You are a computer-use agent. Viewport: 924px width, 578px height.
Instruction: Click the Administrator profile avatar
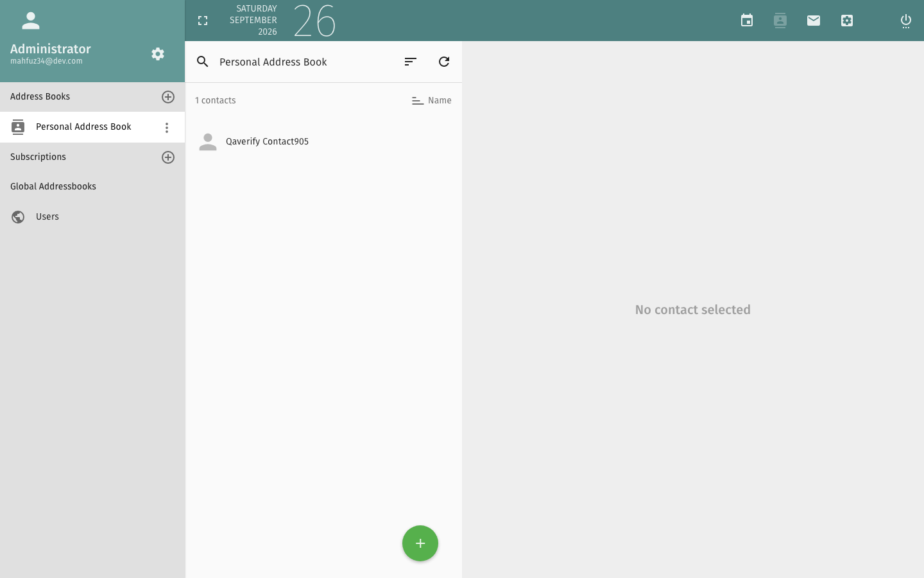[31, 21]
